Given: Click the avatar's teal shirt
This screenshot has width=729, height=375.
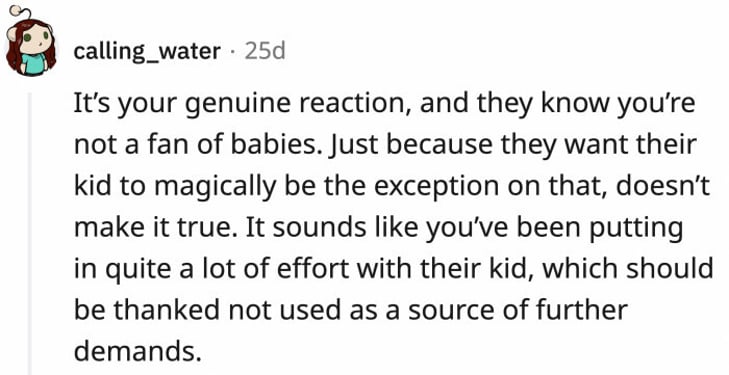Looking at the screenshot, I should pyautogui.click(x=34, y=65).
